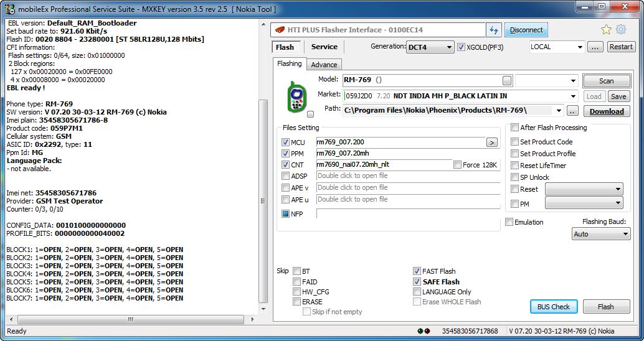Enable LANGUAGE Only checkbox

point(417,292)
